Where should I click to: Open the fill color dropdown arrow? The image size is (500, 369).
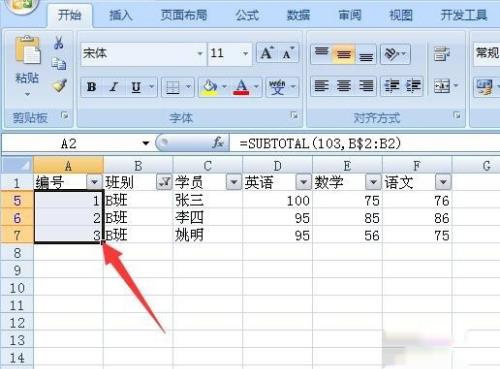(x=224, y=87)
